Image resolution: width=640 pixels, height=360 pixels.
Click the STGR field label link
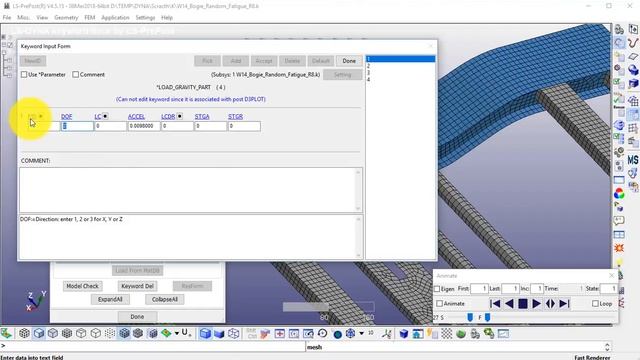[236, 117]
